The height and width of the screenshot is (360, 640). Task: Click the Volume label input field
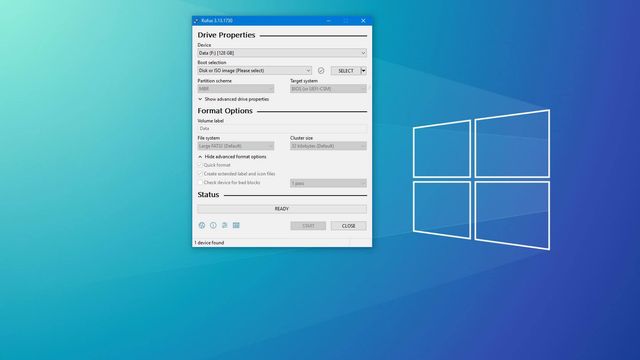pyautogui.click(x=282, y=129)
